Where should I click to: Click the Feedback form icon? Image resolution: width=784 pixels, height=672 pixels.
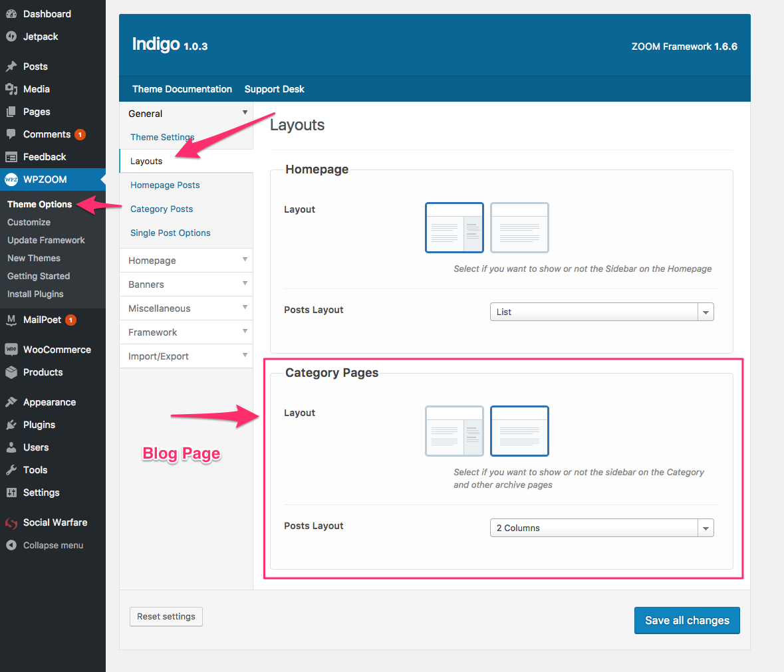coord(11,157)
